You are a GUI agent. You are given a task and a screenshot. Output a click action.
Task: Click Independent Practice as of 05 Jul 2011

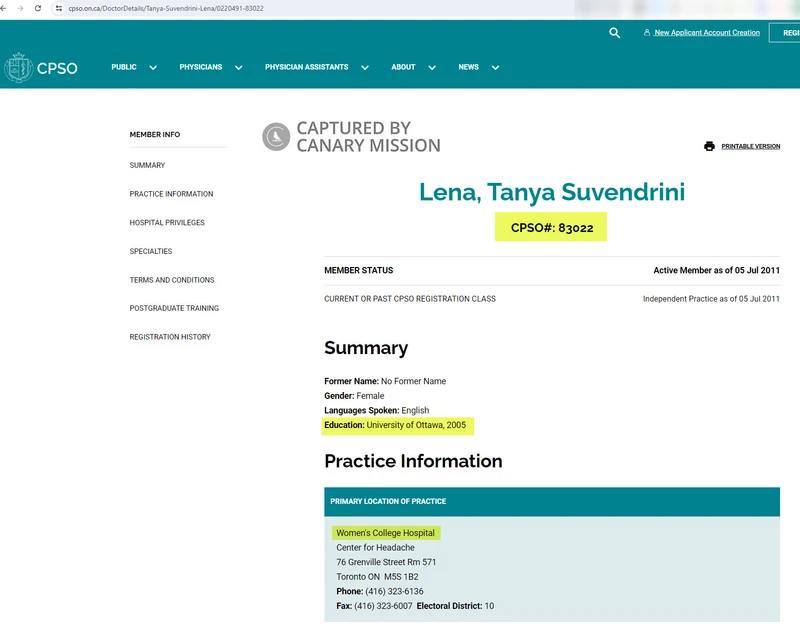(711, 299)
